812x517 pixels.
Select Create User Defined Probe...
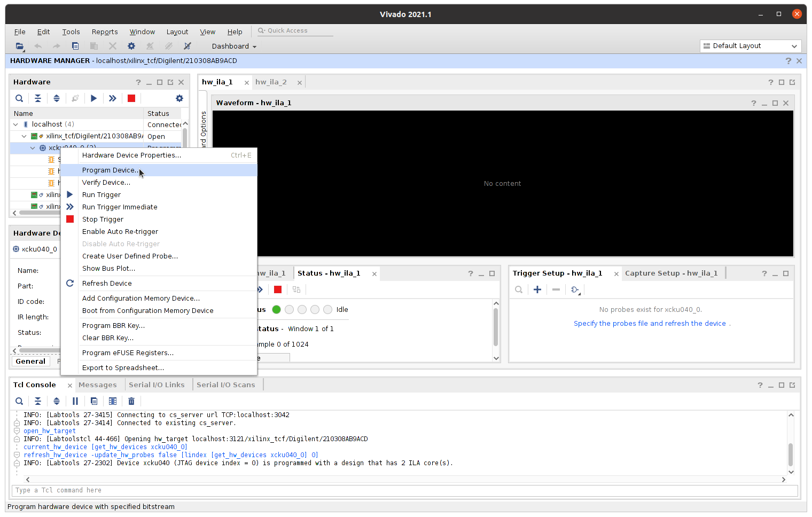click(159, 256)
